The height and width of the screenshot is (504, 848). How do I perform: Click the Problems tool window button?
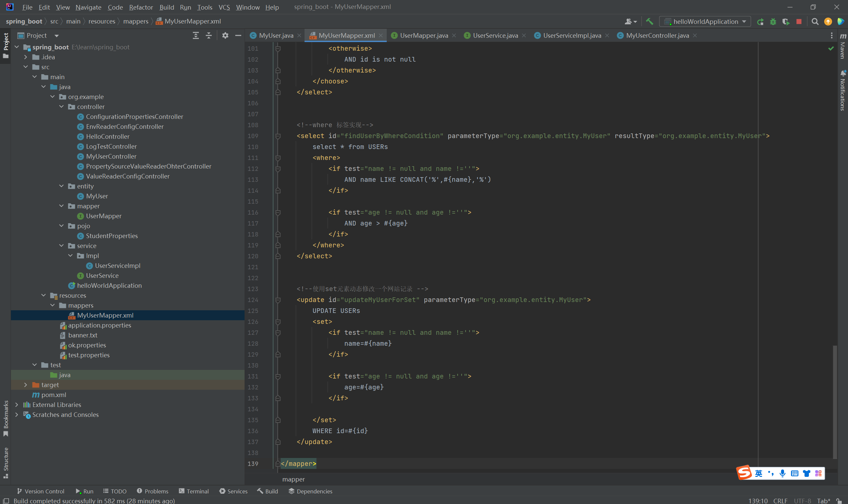click(x=153, y=491)
